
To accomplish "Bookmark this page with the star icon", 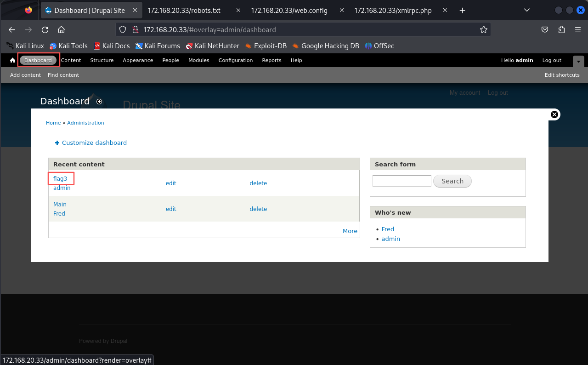I will click(x=483, y=29).
